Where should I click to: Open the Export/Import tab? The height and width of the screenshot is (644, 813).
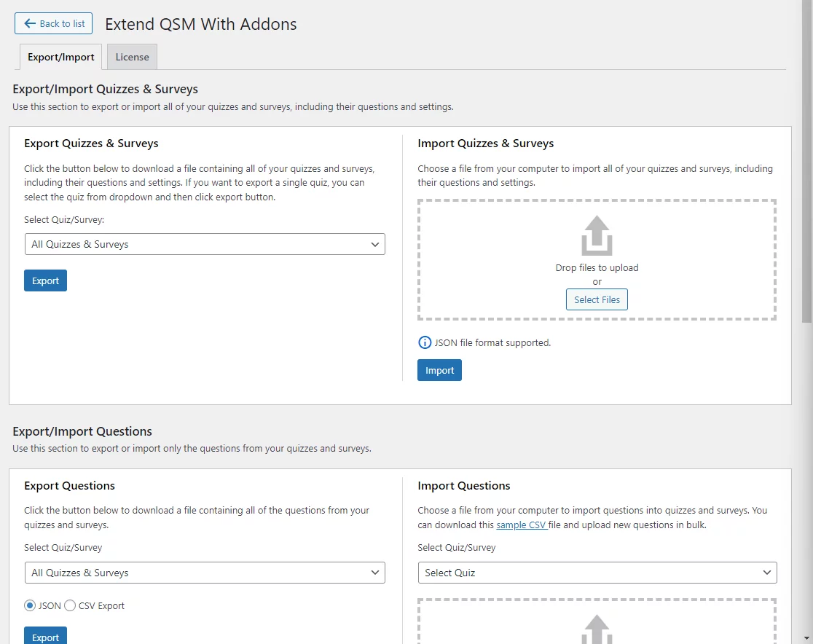[x=60, y=57]
